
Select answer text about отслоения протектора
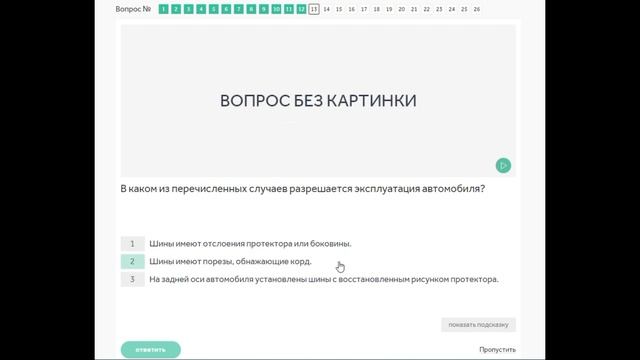(x=250, y=244)
